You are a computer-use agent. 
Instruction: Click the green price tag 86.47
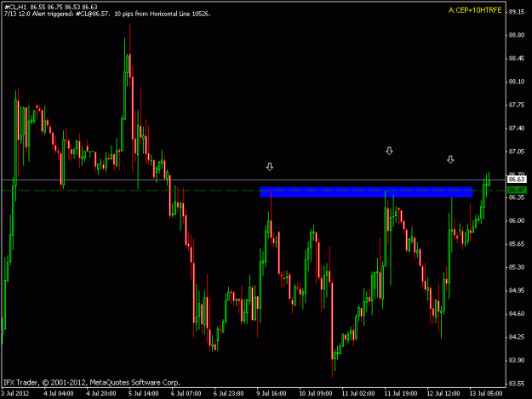tap(517, 190)
